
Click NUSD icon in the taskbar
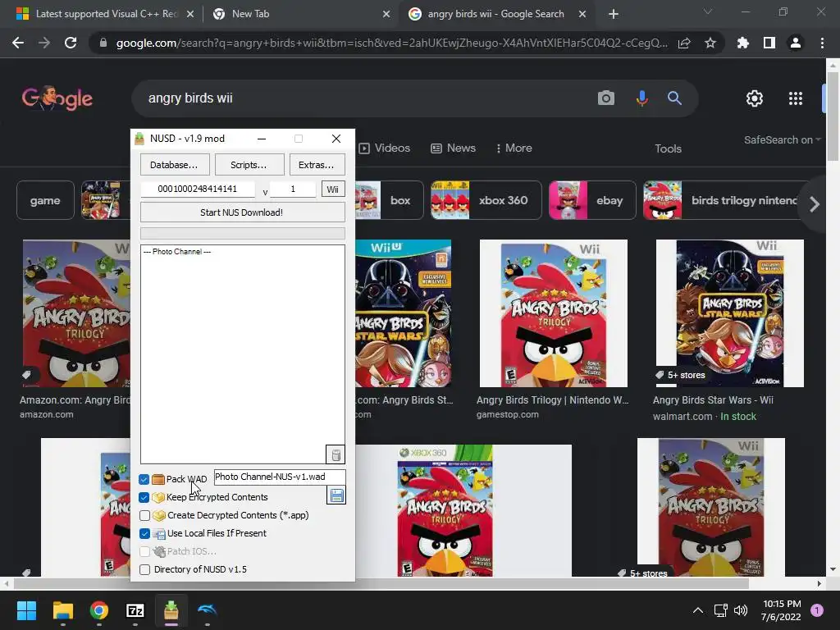click(171, 610)
